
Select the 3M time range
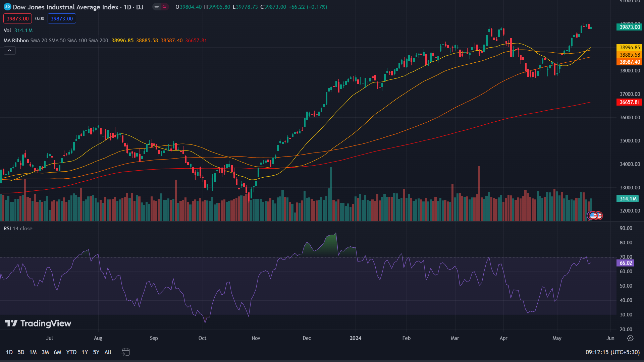pos(45,352)
